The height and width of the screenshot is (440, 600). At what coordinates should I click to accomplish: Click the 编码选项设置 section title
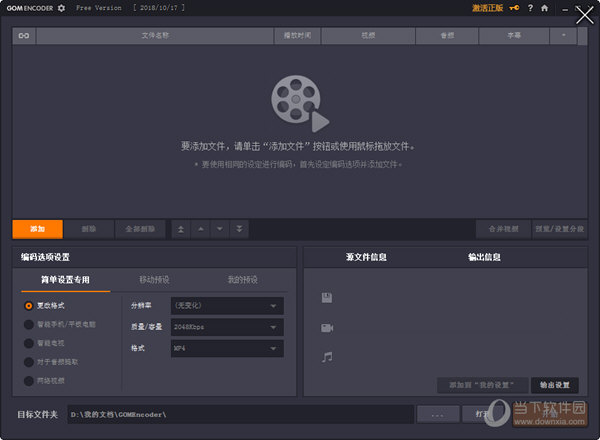(45, 257)
